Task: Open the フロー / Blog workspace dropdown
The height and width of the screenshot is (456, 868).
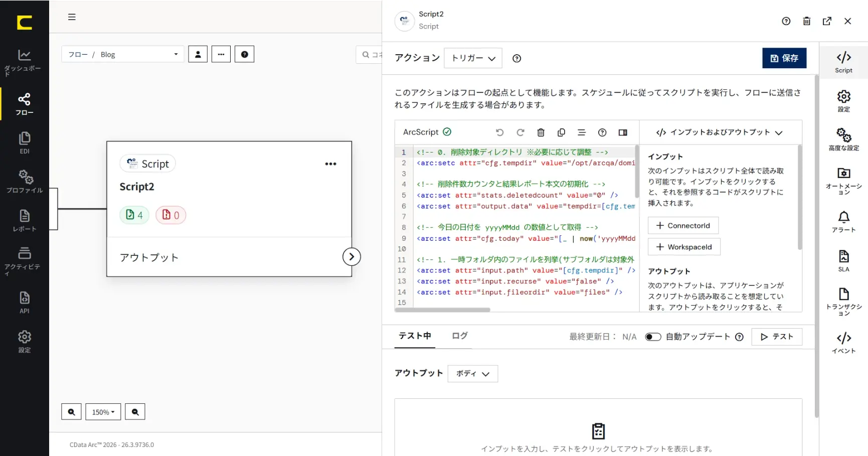Action: pos(123,54)
